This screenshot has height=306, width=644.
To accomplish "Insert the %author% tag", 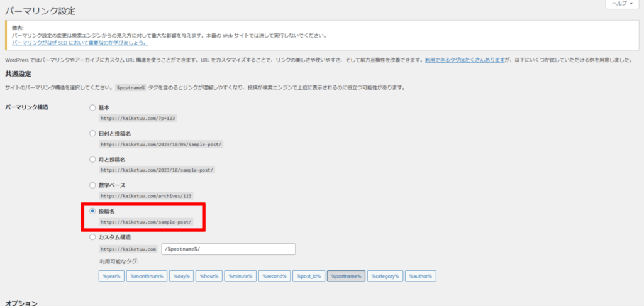I will pyautogui.click(x=421, y=276).
